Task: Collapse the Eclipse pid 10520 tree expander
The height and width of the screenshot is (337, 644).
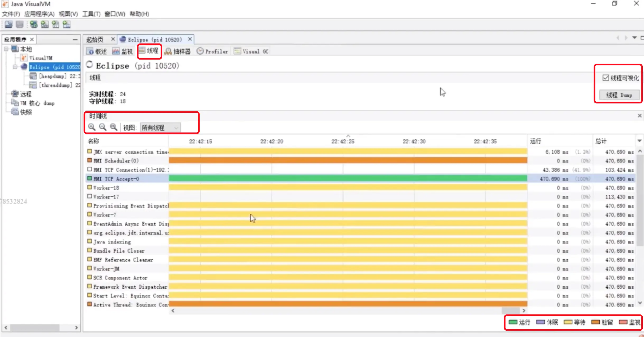Action: click(15, 67)
